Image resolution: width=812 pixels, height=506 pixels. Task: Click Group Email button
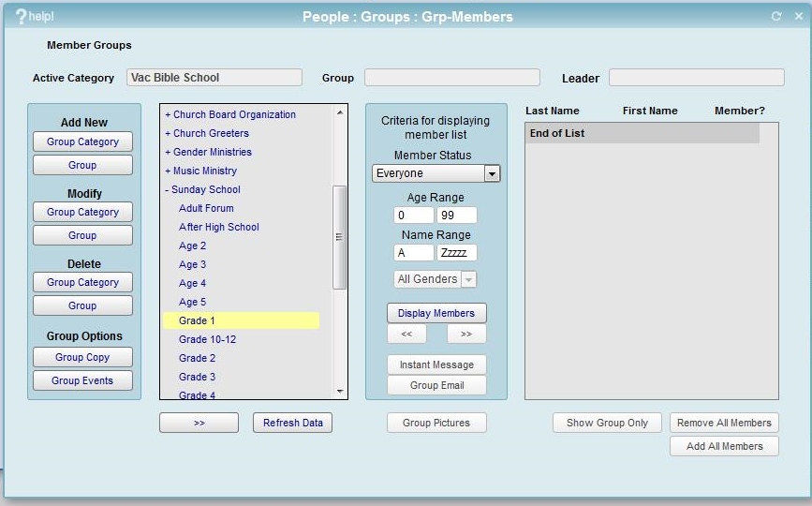tap(436, 385)
